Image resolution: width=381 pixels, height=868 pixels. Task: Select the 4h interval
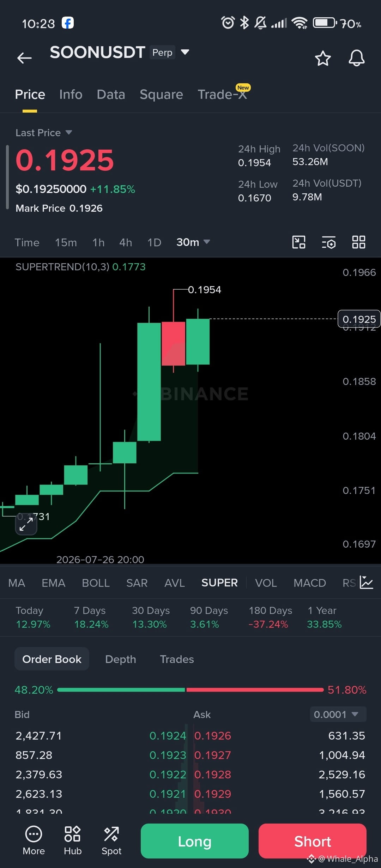coord(126,243)
